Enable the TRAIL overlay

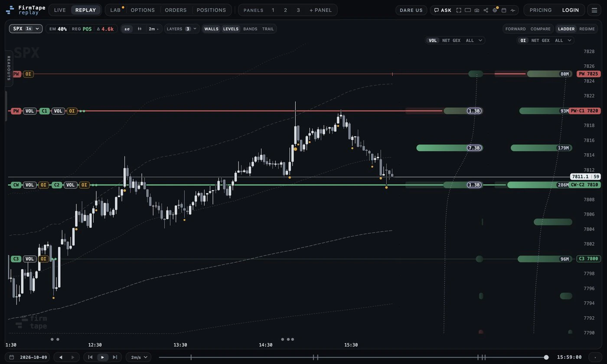[268, 29]
